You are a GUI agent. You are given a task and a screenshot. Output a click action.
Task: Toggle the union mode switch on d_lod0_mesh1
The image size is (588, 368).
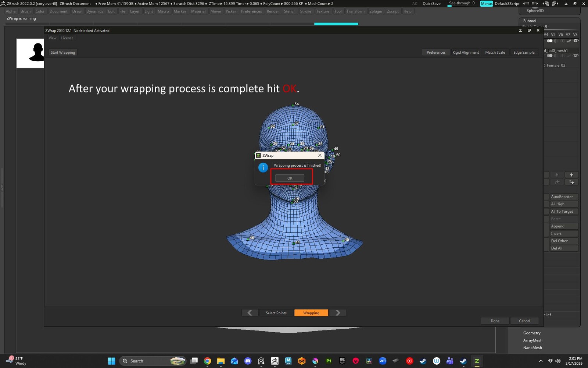coord(550,41)
